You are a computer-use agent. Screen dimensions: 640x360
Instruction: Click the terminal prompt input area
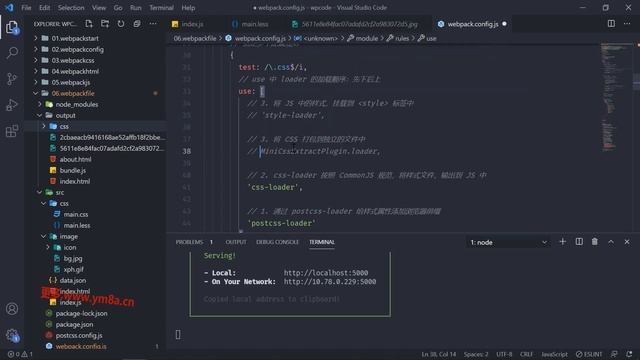click(x=178, y=335)
